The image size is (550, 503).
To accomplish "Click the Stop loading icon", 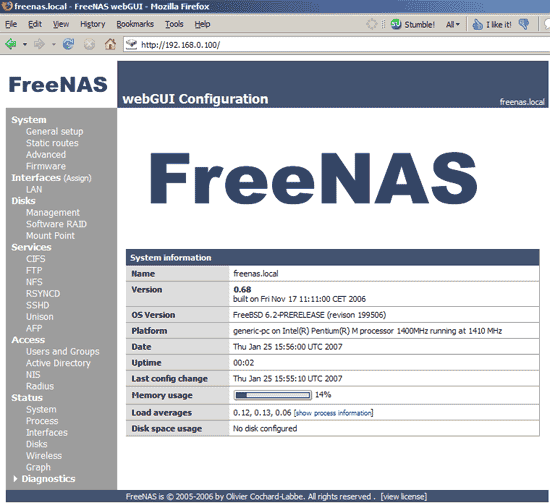I will (89, 44).
